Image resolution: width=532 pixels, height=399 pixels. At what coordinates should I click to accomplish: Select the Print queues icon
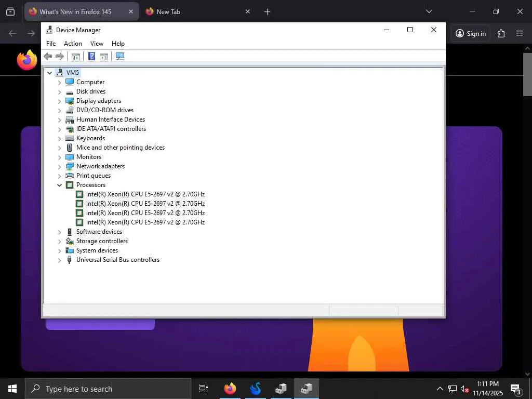coord(70,176)
